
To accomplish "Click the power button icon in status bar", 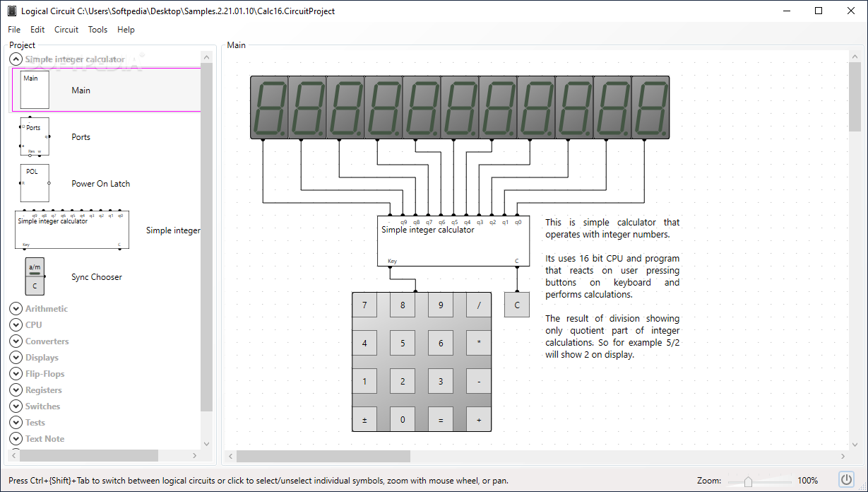I will point(846,480).
